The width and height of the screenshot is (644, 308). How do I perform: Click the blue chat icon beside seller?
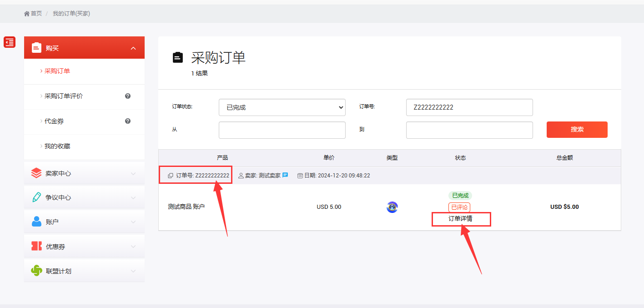(x=285, y=175)
